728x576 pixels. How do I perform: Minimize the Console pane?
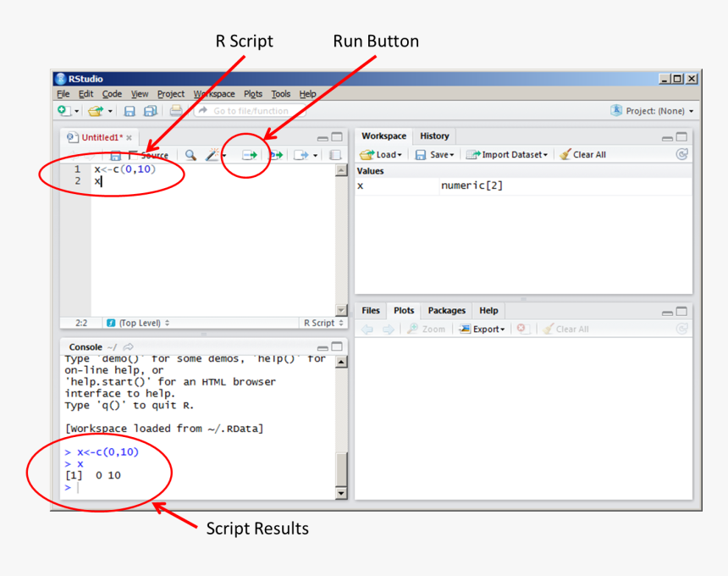point(323,348)
